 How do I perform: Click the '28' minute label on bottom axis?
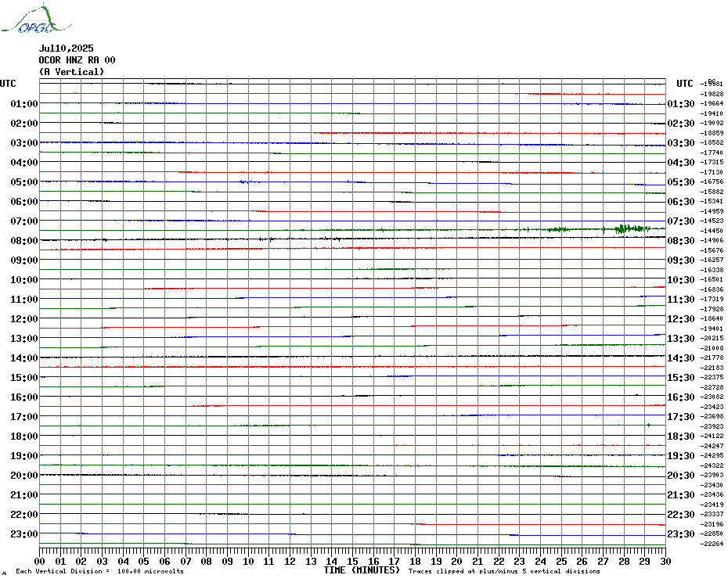624,562
